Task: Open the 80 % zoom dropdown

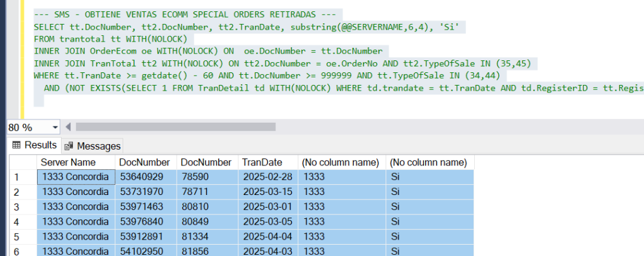Action: click(x=55, y=128)
